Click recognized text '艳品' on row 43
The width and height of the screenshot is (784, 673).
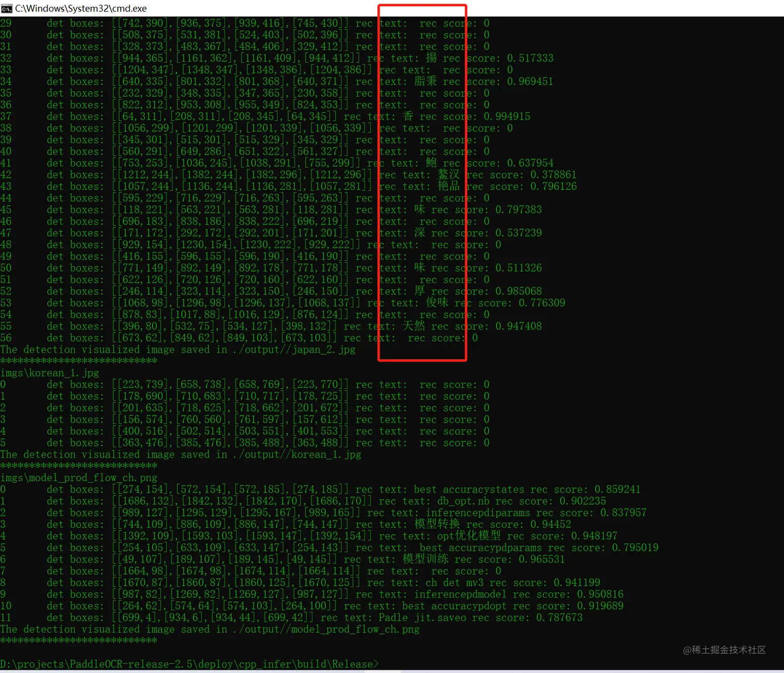(449, 186)
